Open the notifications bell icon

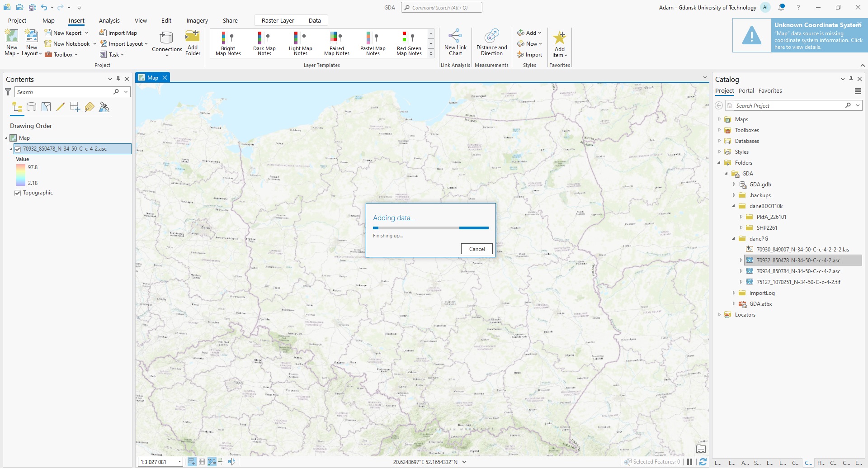tap(781, 7)
